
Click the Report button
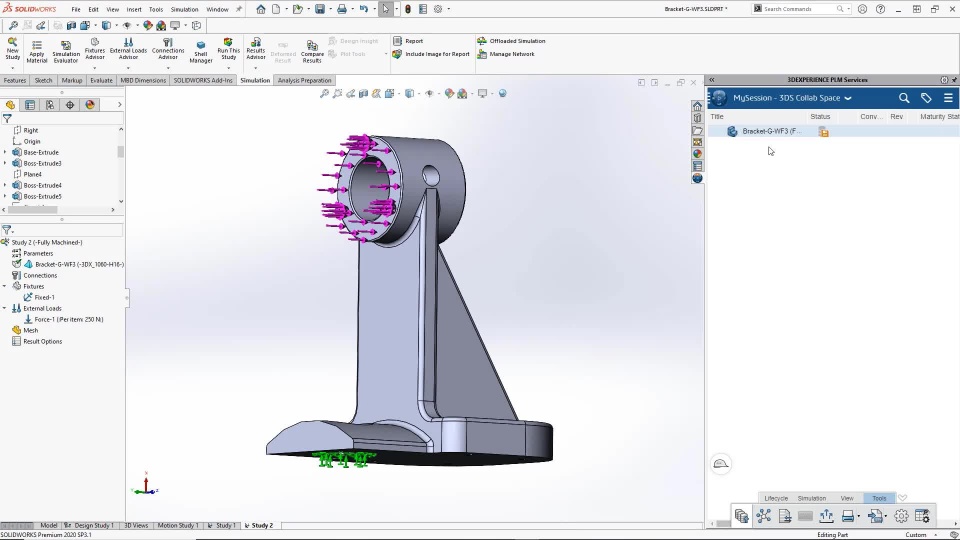[x=408, y=41]
